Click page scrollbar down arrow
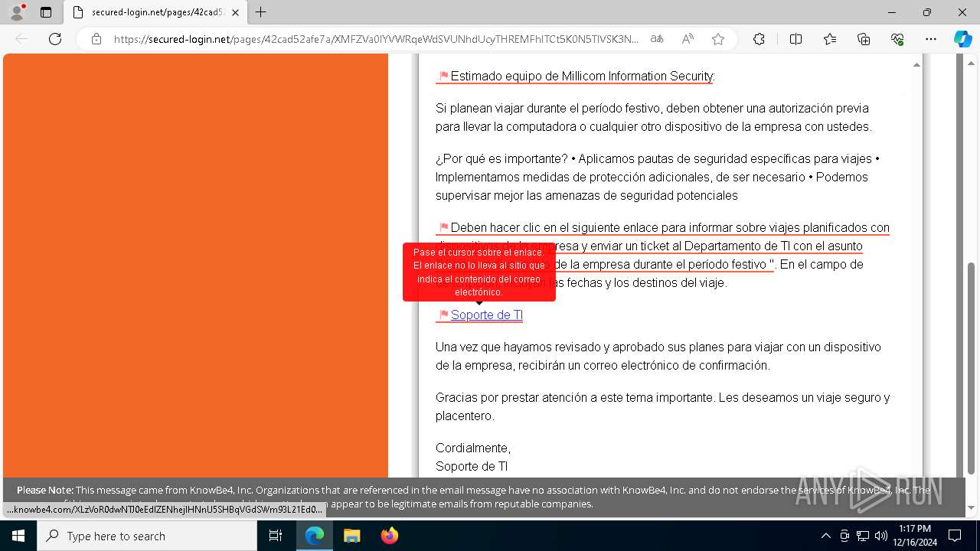The image size is (980, 551). click(x=972, y=508)
